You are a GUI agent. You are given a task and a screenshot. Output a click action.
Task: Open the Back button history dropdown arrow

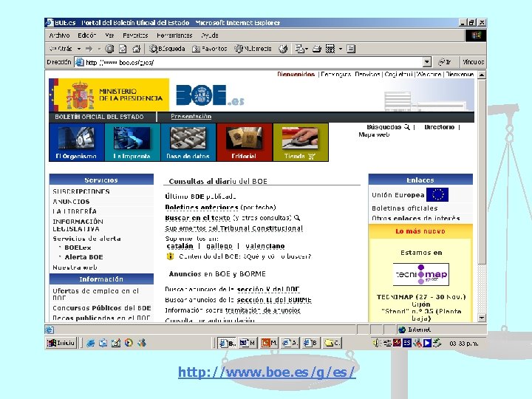pos(79,49)
